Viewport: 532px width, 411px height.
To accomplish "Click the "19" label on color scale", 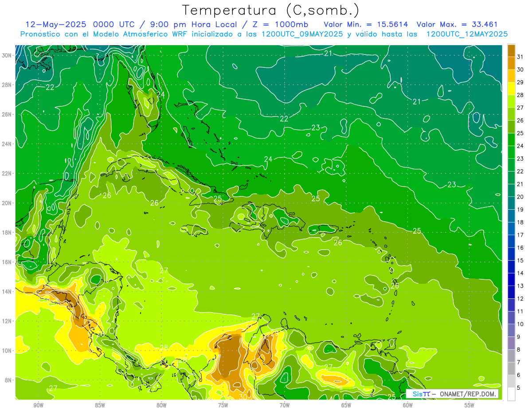I will [x=520, y=209].
